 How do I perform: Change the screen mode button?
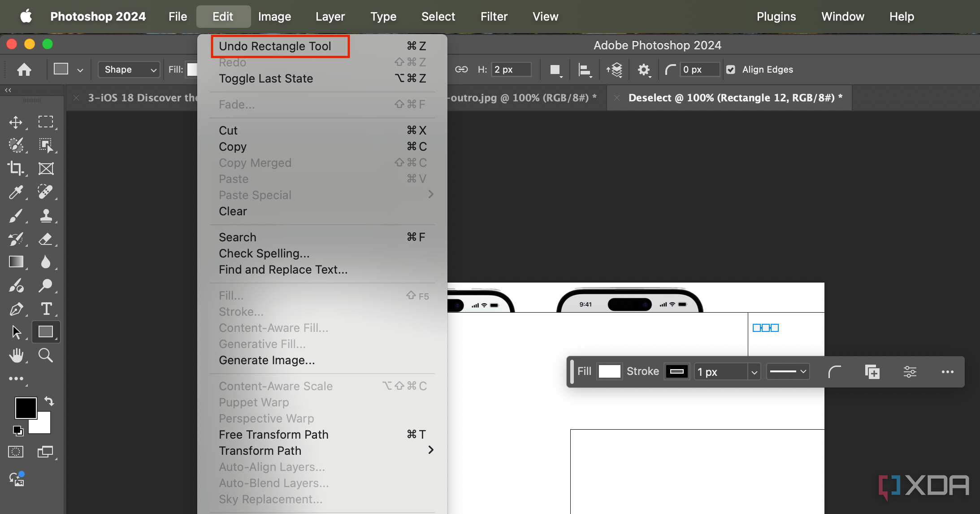coord(45,452)
